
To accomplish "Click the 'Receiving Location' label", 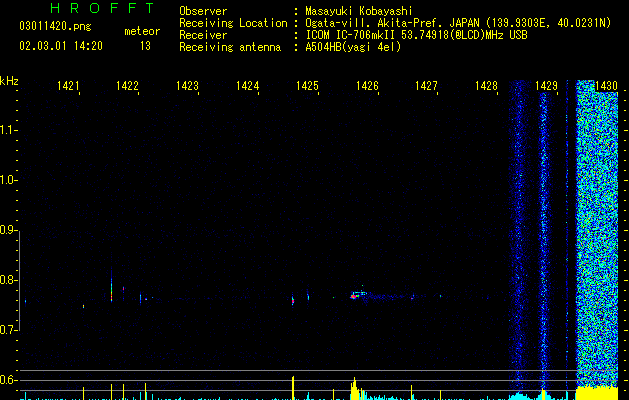I will [x=233, y=23].
